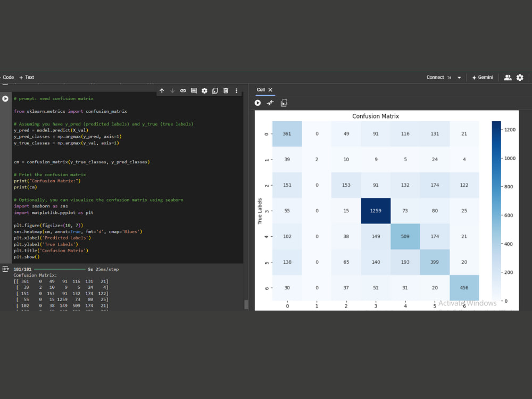Click the 'import seaborn as sns' line
532x399 pixels.
point(41,206)
